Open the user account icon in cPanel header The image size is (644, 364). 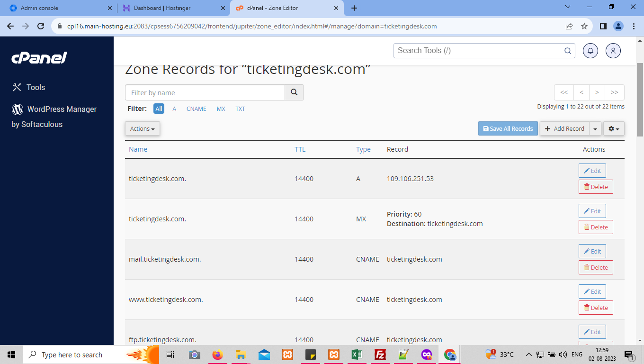[x=613, y=51]
